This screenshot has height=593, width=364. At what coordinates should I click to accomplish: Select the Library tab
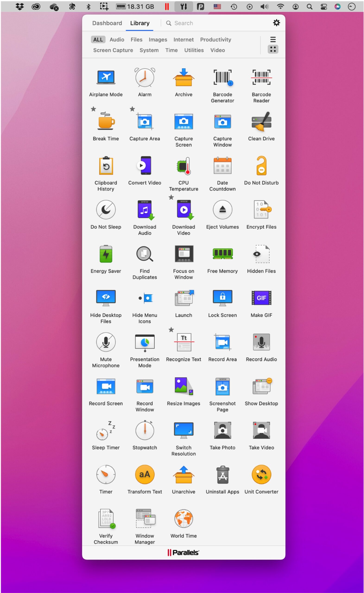[x=140, y=23]
